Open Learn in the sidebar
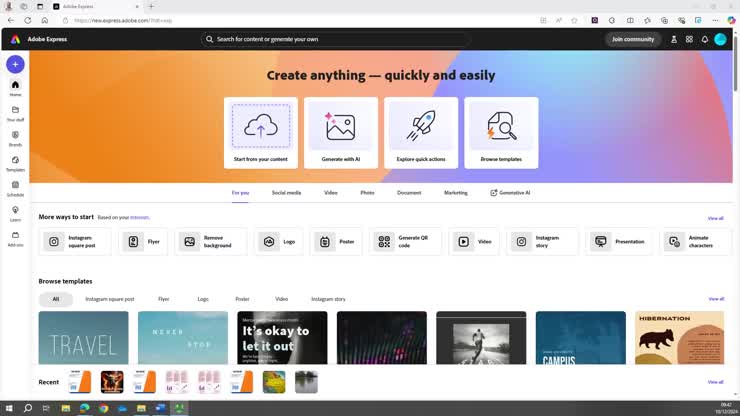 pos(15,213)
